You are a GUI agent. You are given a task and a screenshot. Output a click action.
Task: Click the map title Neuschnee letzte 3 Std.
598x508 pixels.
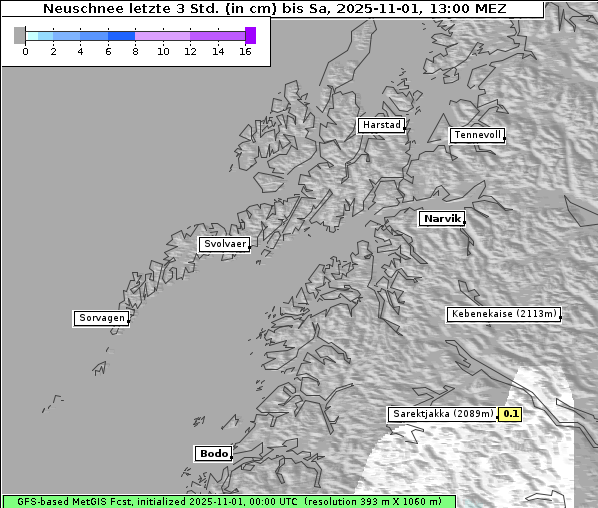tap(274, 8)
